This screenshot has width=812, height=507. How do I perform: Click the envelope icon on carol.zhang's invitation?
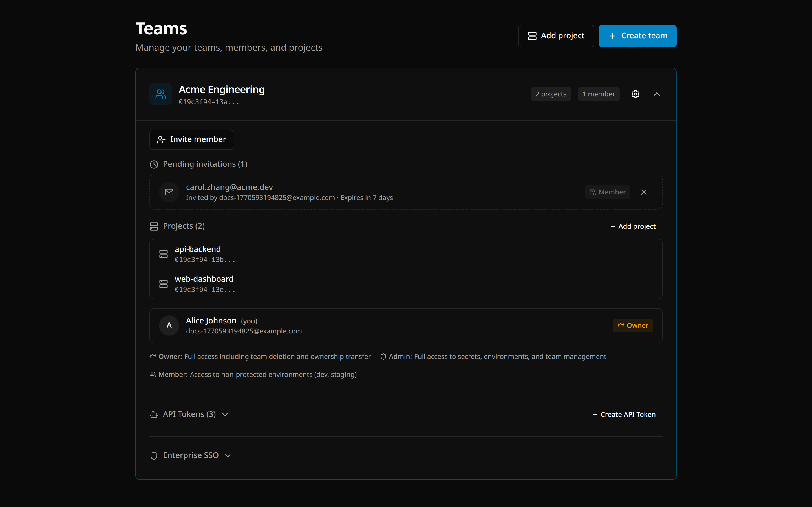click(x=169, y=192)
